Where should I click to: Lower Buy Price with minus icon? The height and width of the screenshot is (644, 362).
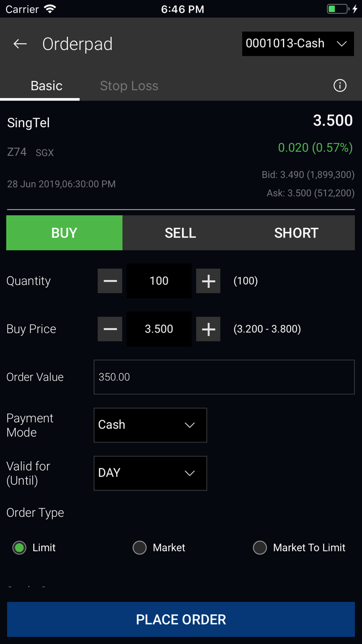[x=110, y=329]
